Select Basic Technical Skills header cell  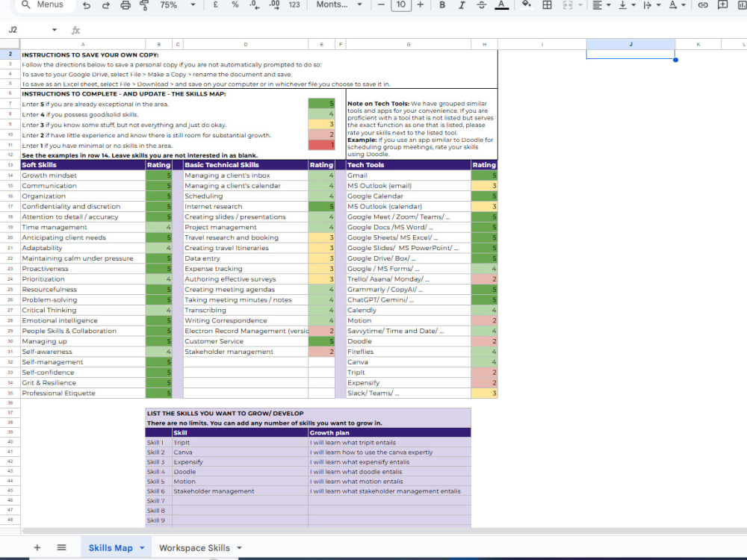coord(246,165)
